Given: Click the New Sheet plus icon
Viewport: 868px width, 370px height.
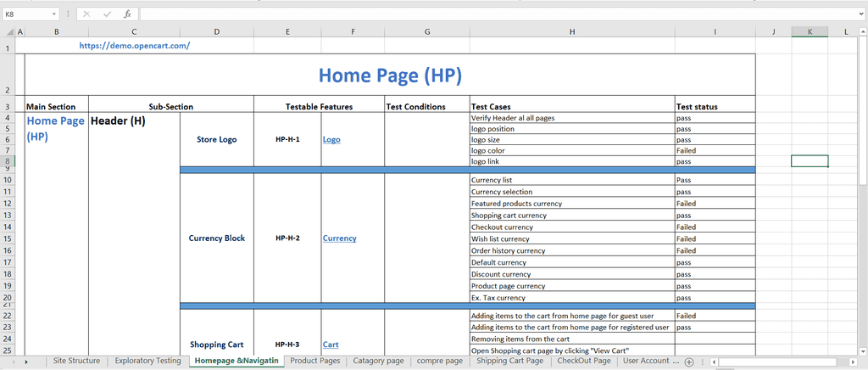Looking at the screenshot, I should pyautogui.click(x=689, y=362).
